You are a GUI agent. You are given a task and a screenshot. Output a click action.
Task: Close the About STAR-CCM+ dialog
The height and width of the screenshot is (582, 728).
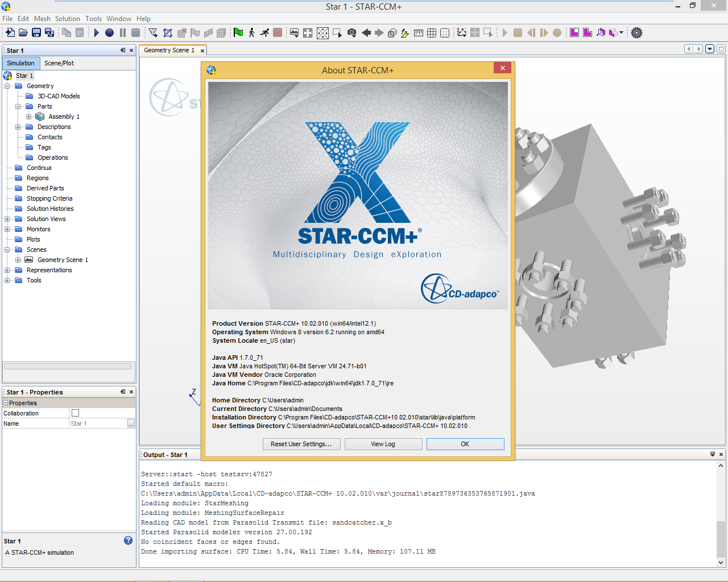point(502,68)
